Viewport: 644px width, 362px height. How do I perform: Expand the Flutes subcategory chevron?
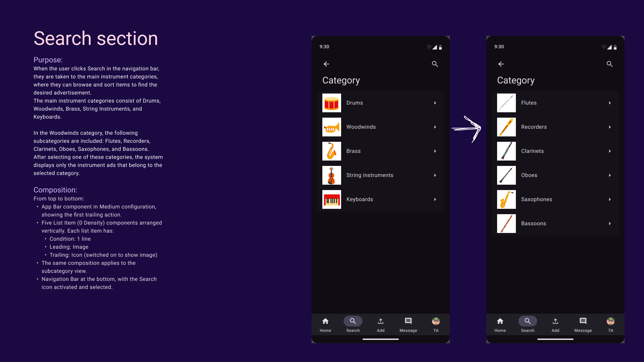(x=610, y=103)
